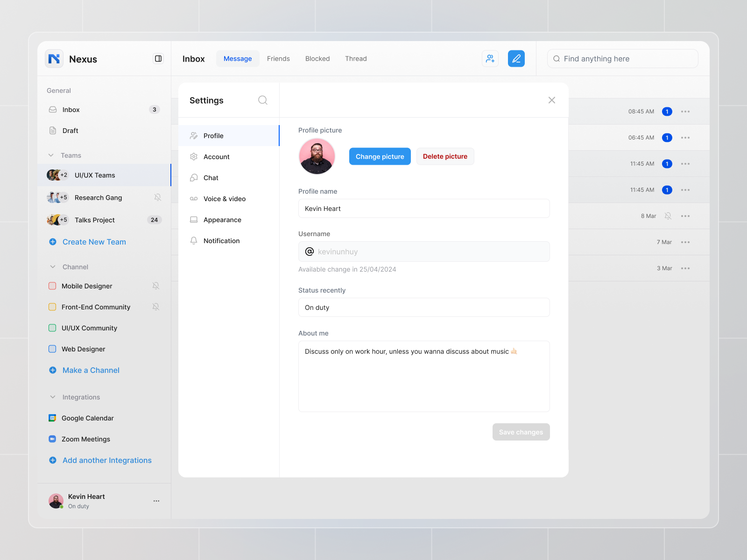Click the Nexus logo icon
The width and height of the screenshot is (747, 560).
click(54, 59)
